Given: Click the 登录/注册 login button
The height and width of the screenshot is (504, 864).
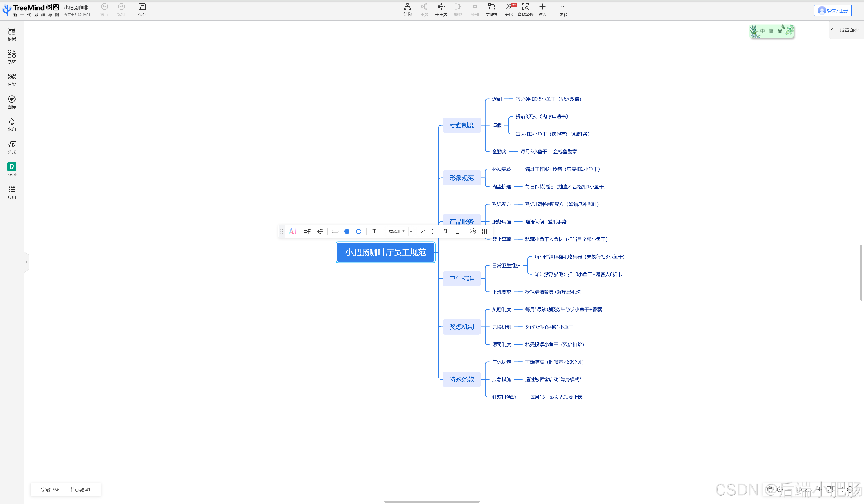Looking at the screenshot, I should (832, 11).
